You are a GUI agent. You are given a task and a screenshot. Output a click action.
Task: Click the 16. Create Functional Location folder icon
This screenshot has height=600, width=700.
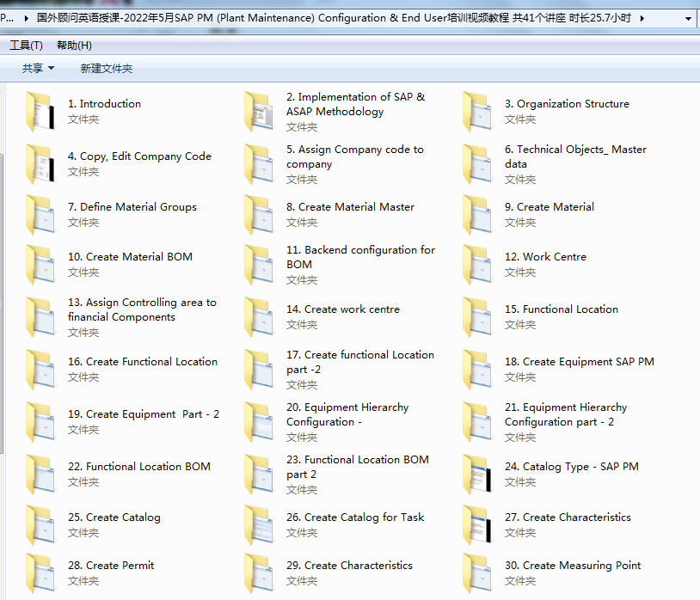[x=40, y=370]
